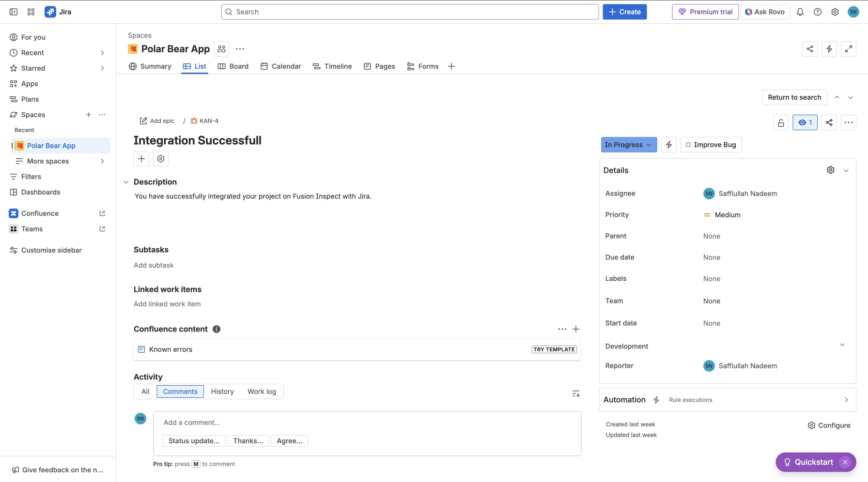Viewport: 868px width, 482px height.
Task: Toggle watching this issue (eye icon)
Action: 805,122
